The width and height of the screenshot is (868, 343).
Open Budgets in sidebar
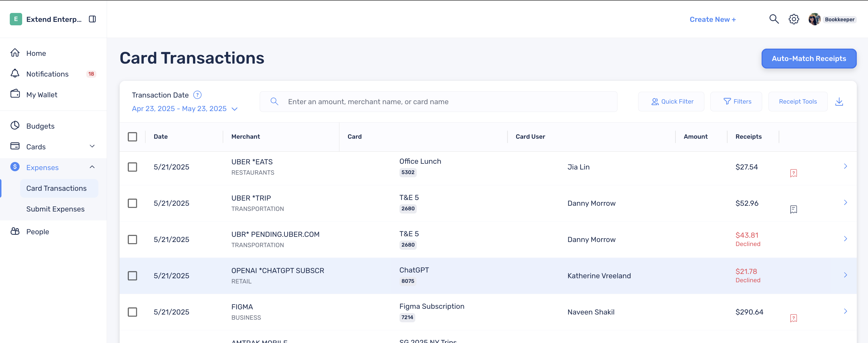41,126
